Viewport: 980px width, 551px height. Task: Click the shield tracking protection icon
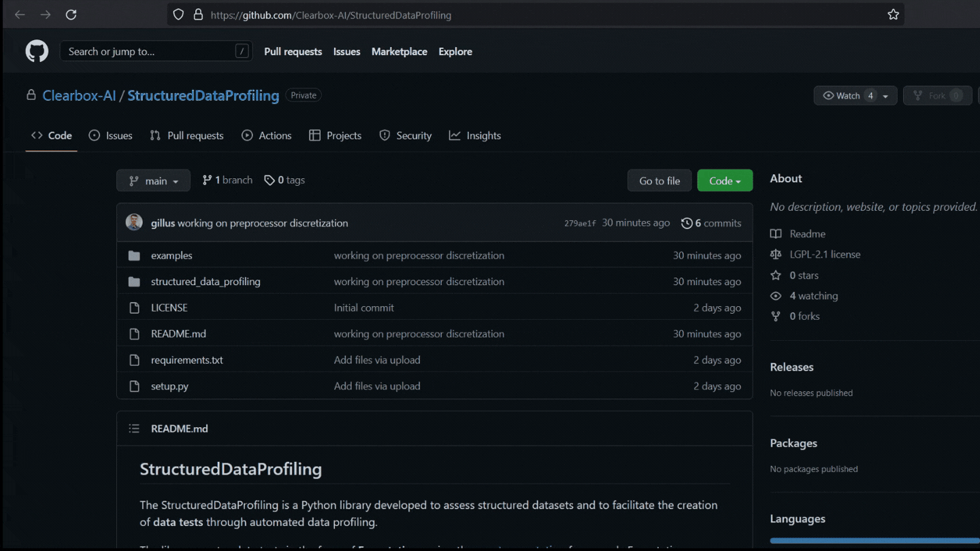pyautogui.click(x=178, y=14)
